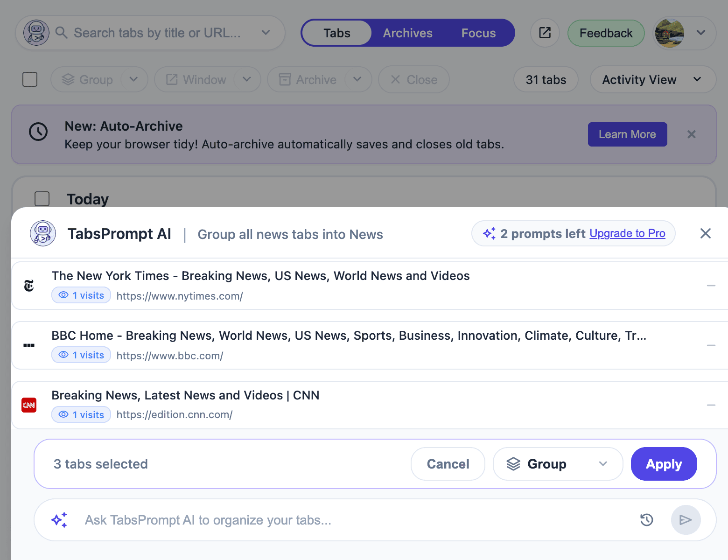Expand the search bar dropdown chevron

[266, 33]
